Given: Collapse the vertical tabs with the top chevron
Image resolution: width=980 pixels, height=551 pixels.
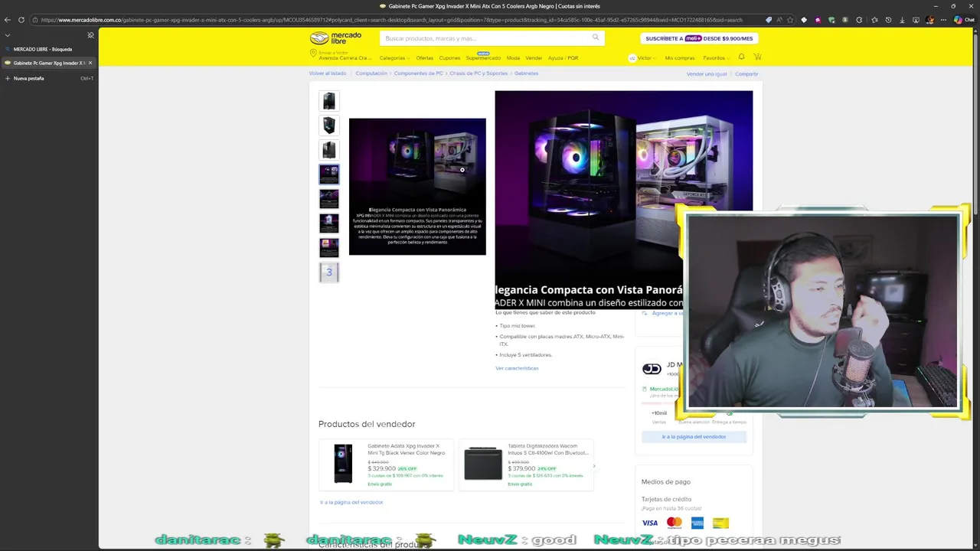Looking at the screenshot, I should pos(8,35).
